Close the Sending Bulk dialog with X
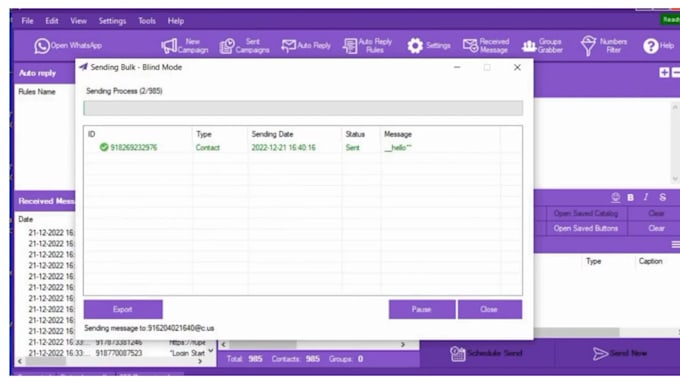Viewport: 680px width, 383px height. click(x=517, y=68)
